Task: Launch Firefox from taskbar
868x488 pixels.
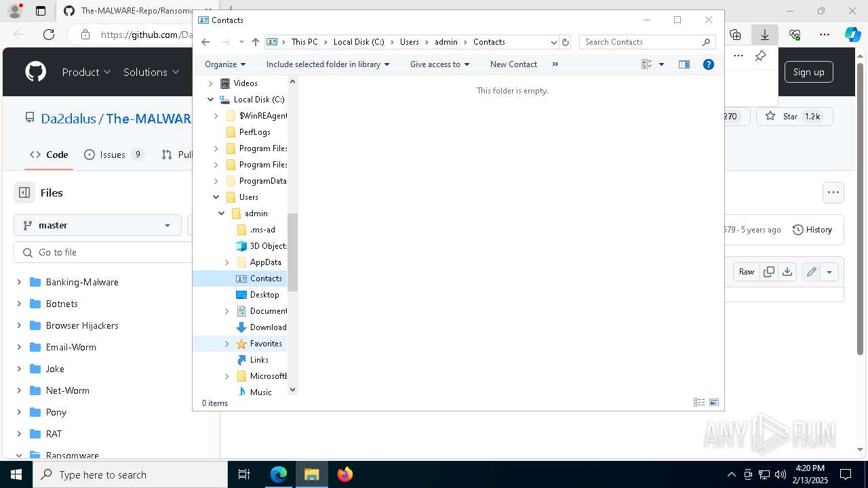Action: (344, 474)
